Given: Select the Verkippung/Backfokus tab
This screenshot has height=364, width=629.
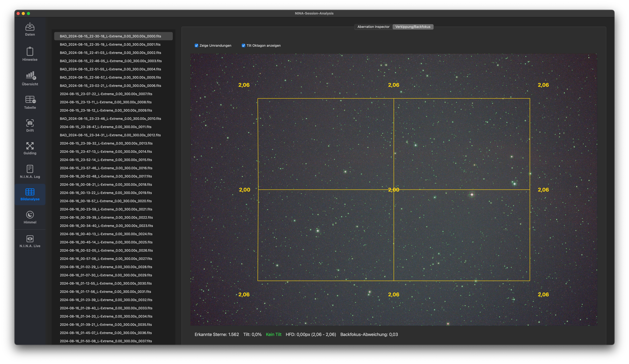Looking at the screenshot, I should (x=412, y=27).
